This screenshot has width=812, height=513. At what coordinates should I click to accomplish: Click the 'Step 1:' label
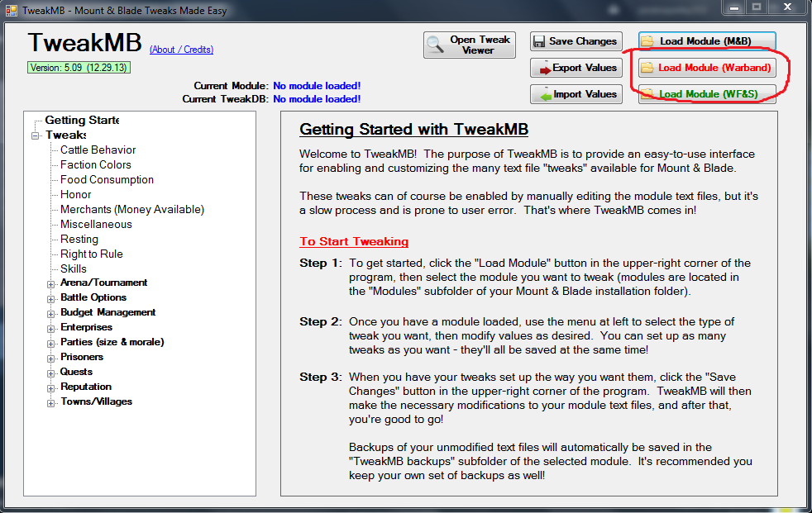click(320, 264)
